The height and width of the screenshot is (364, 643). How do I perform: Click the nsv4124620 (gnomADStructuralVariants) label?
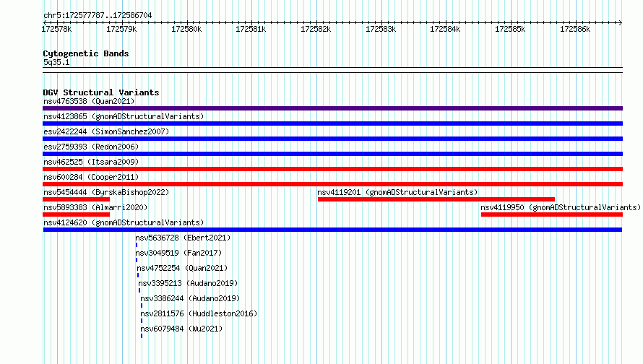pyautogui.click(x=124, y=222)
